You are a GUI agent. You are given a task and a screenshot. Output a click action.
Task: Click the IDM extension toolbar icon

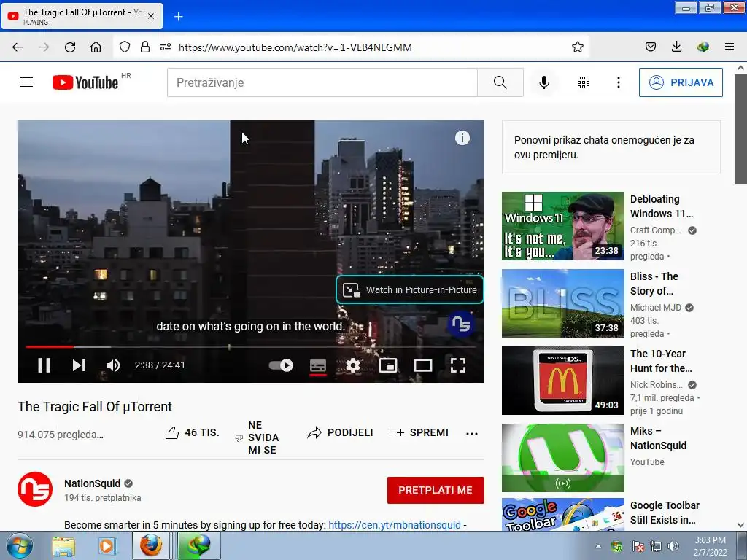(x=703, y=47)
